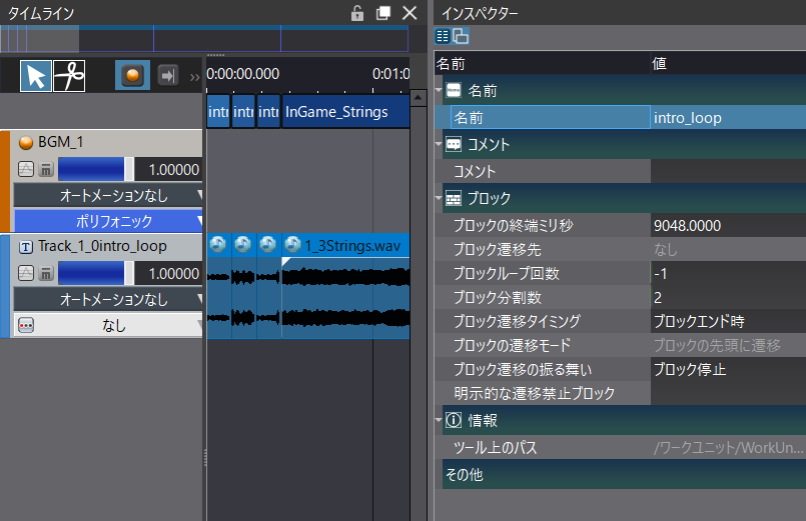Screen dimensions: 806x521
Task: Click the timeline overview minimap
Action: coord(205,39)
